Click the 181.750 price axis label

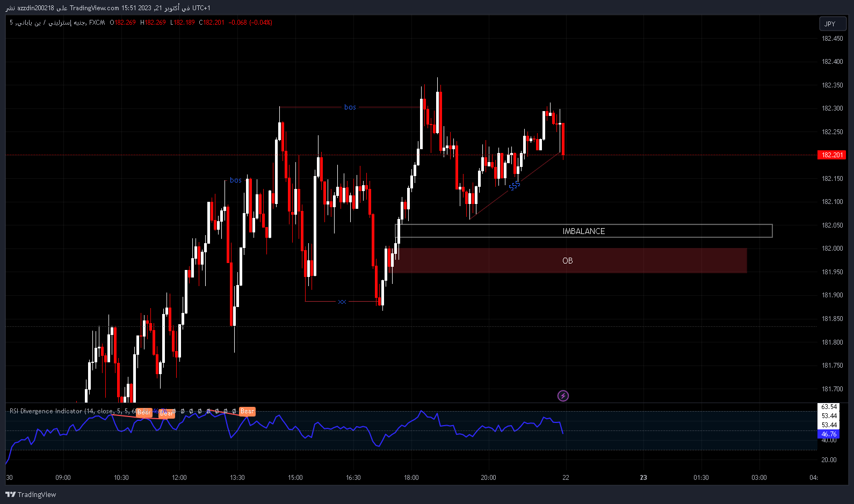833,366
